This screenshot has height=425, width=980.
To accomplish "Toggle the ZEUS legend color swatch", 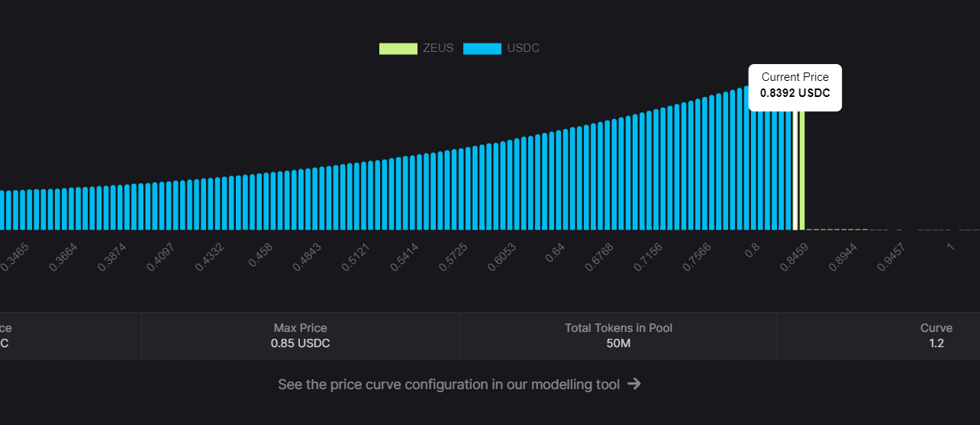I will pos(398,49).
